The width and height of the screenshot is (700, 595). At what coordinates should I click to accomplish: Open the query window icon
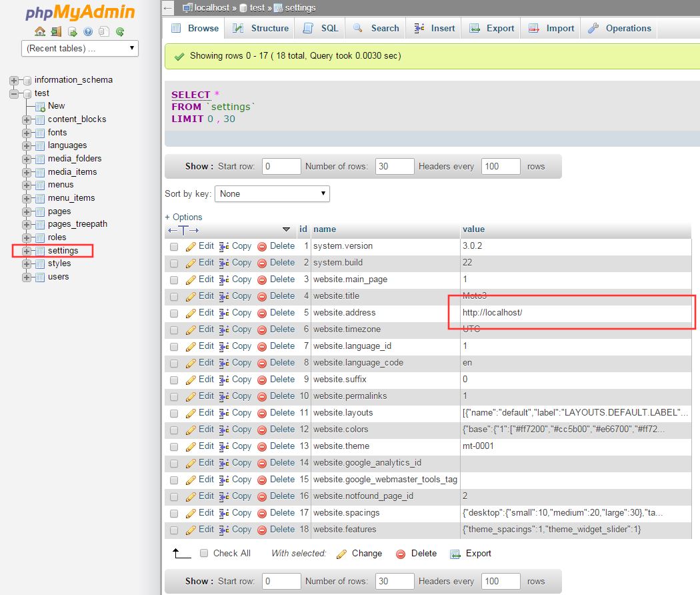point(72,31)
